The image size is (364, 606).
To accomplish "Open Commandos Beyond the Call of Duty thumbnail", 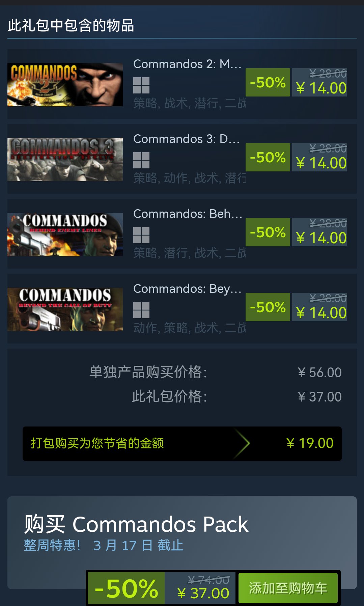I will (x=65, y=309).
